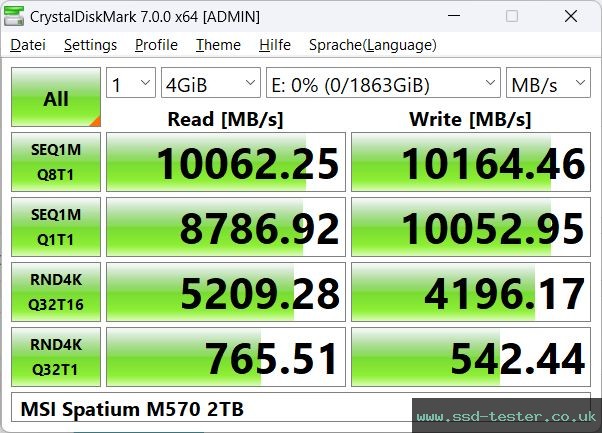Open the Datei menu
The width and height of the screenshot is (602, 433).
(28, 45)
